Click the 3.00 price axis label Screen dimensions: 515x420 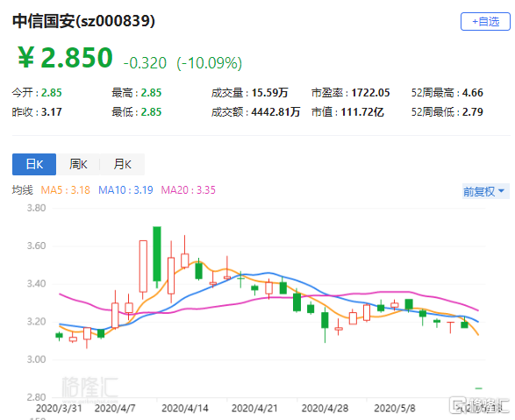click(36, 359)
